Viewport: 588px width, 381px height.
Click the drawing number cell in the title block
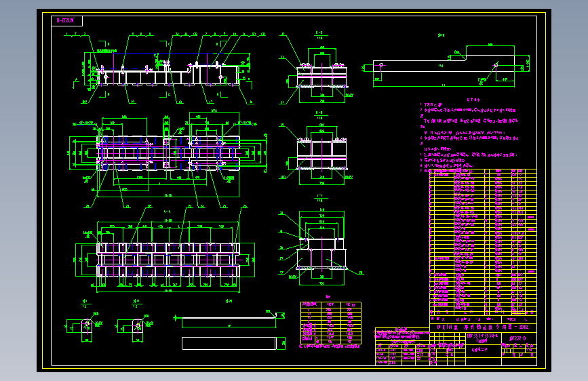[519, 338]
